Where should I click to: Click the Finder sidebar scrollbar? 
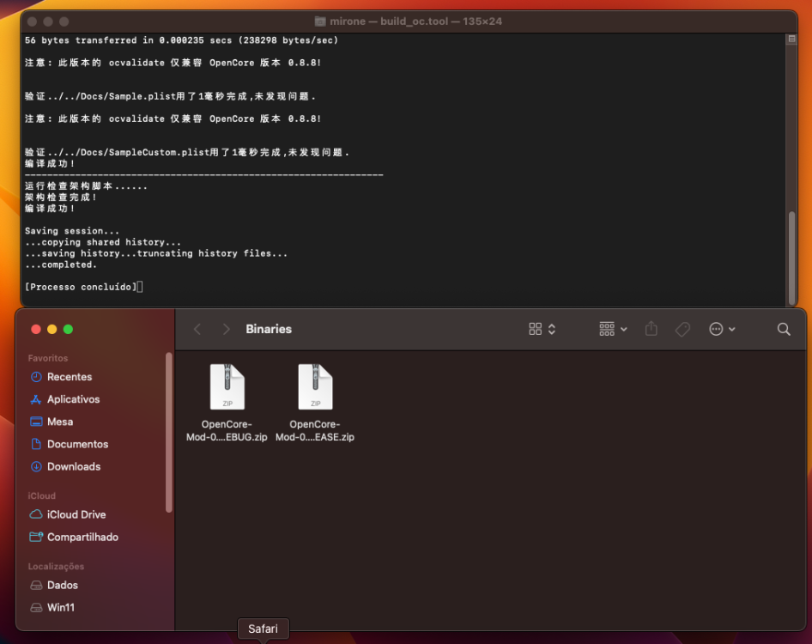tap(168, 432)
